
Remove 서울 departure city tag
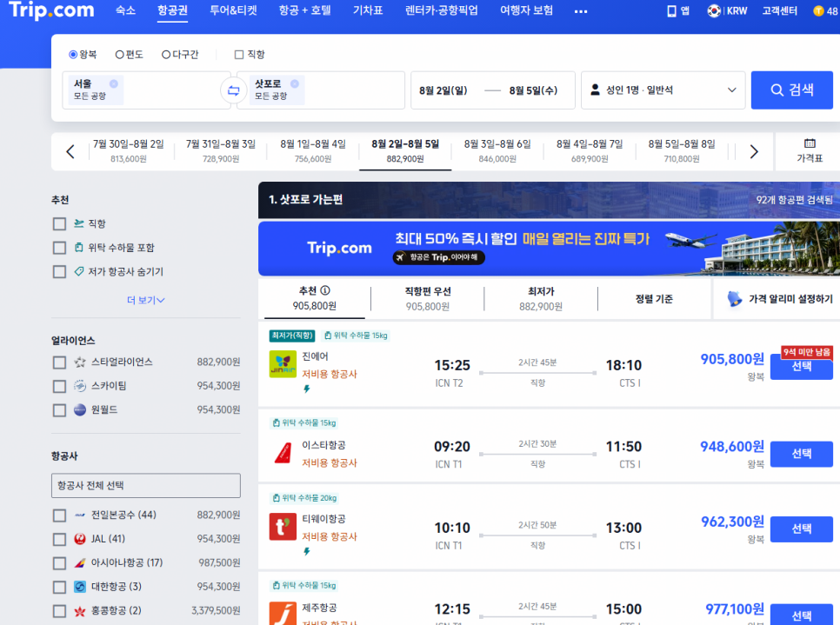coord(114,83)
